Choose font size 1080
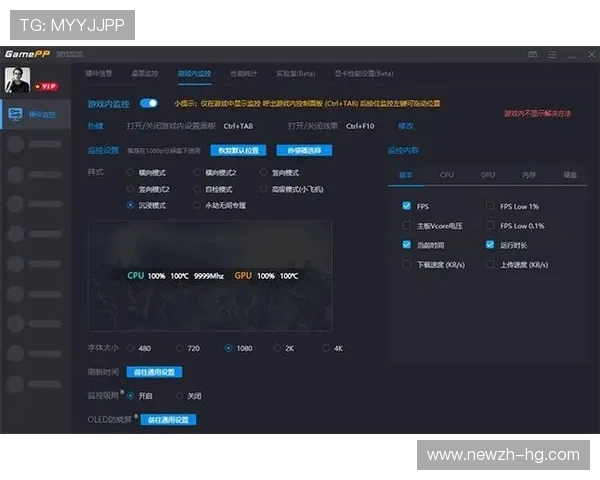Screen dimensions: 600x480 tap(228, 348)
